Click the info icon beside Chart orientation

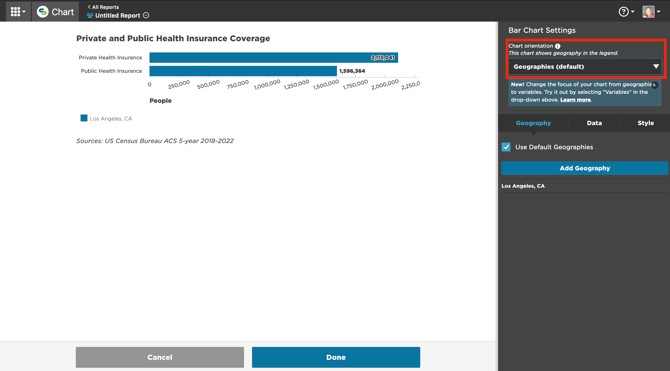(558, 46)
